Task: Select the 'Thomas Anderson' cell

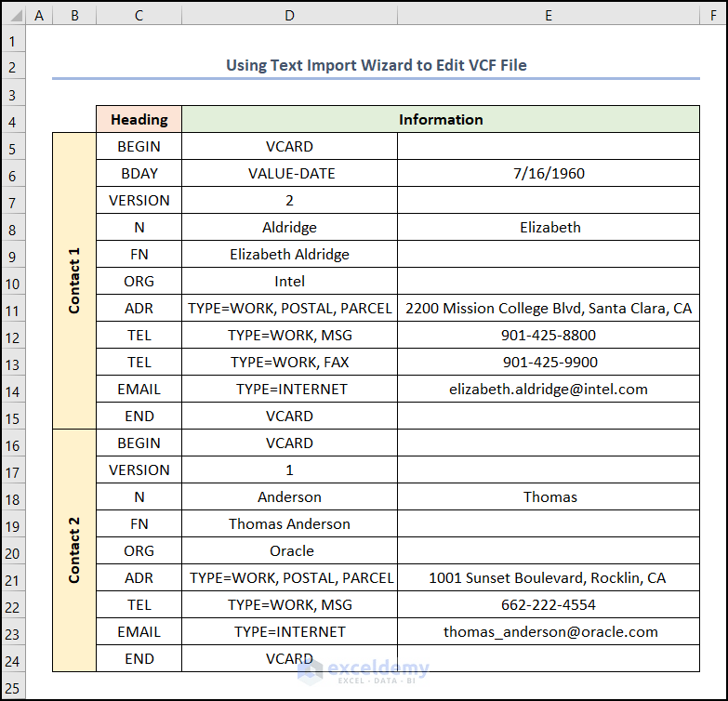Action: [290, 524]
